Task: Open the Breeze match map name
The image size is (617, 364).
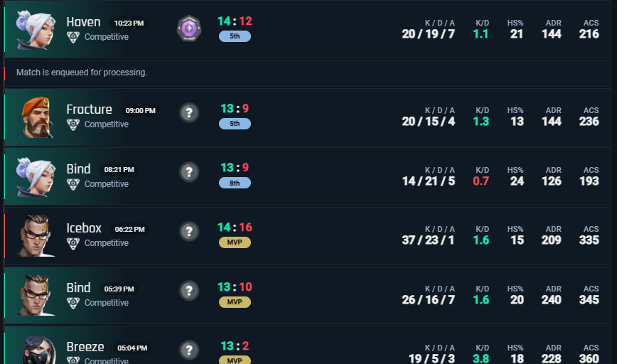Action: [x=85, y=347]
